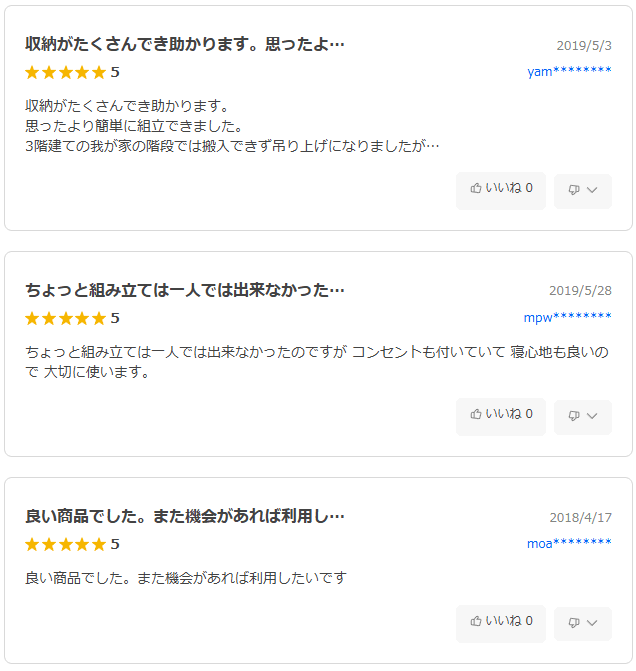Click the star rating of the 2019/5/3 review

tap(65, 72)
